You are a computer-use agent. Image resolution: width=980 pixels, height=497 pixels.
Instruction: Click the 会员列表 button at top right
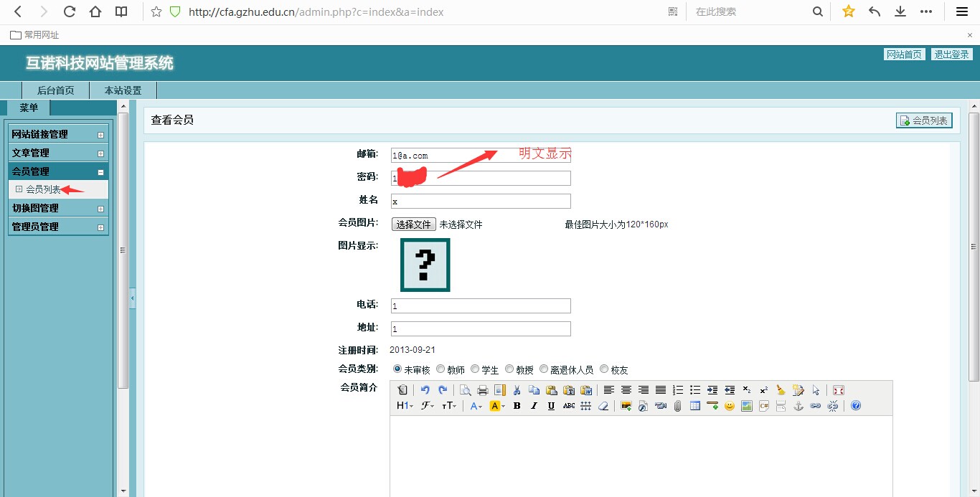tap(924, 120)
